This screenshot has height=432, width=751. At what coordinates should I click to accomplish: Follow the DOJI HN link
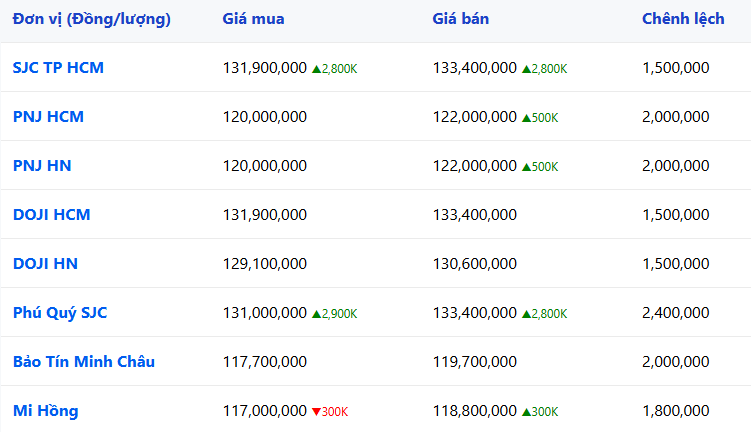pos(45,264)
